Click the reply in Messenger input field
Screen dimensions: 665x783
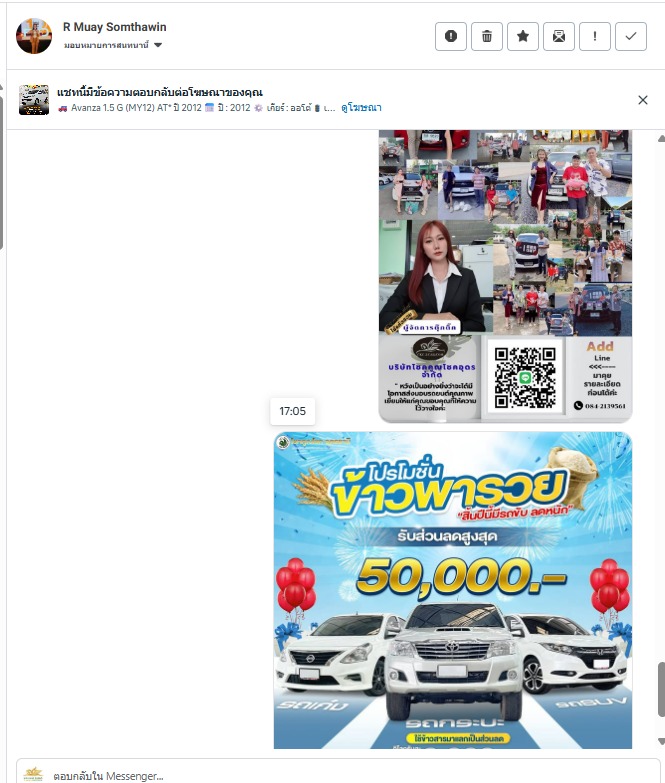[x=338, y=773]
